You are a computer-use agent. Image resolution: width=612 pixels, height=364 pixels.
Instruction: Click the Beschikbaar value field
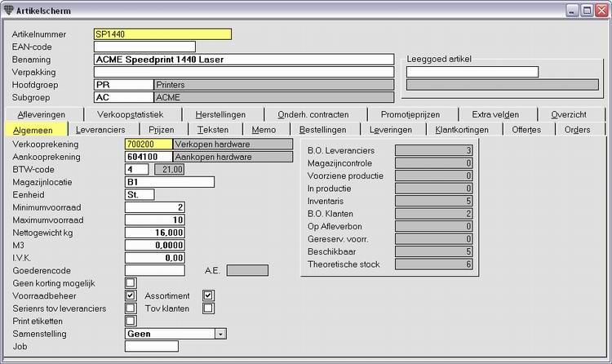(x=433, y=251)
